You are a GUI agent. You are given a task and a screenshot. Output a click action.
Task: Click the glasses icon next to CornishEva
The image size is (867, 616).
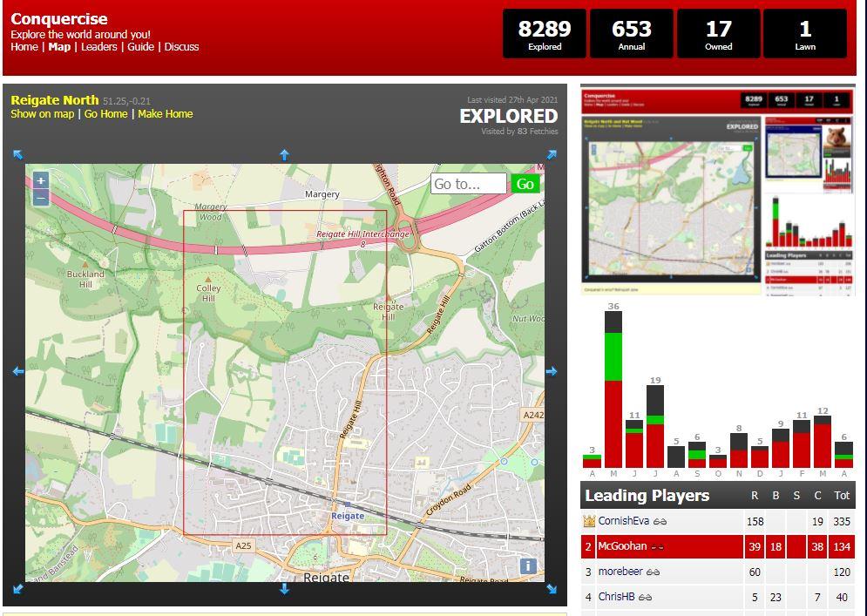(x=660, y=521)
